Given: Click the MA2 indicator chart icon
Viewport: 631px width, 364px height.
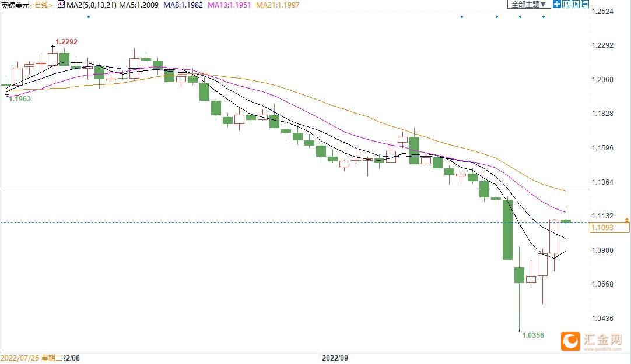Looking at the screenshot, I should 61,5.
